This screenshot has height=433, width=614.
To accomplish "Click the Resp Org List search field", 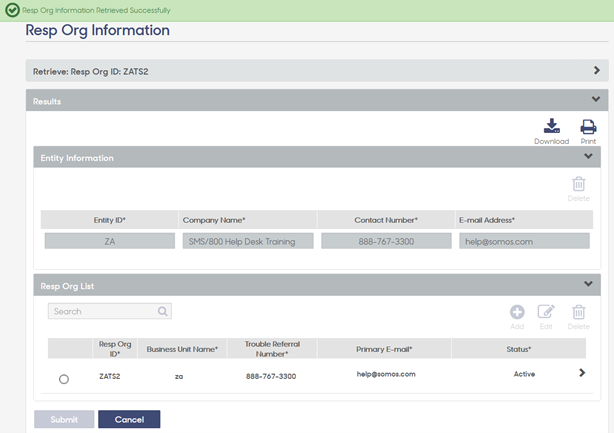I will (x=110, y=311).
